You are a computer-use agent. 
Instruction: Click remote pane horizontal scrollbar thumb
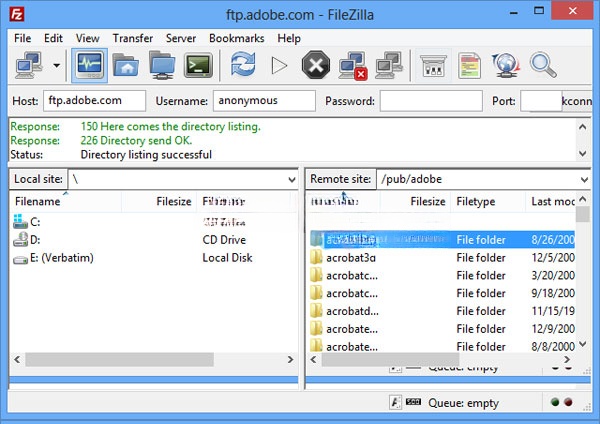(390, 359)
